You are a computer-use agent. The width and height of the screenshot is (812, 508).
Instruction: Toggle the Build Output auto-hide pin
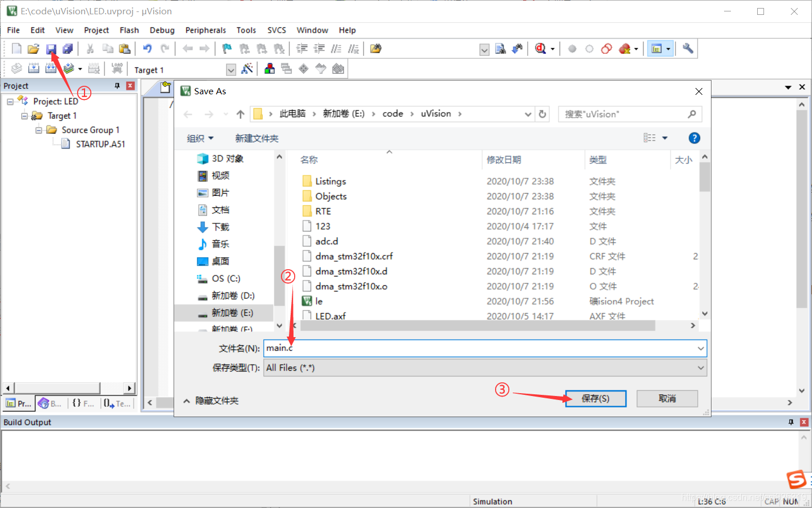point(791,422)
